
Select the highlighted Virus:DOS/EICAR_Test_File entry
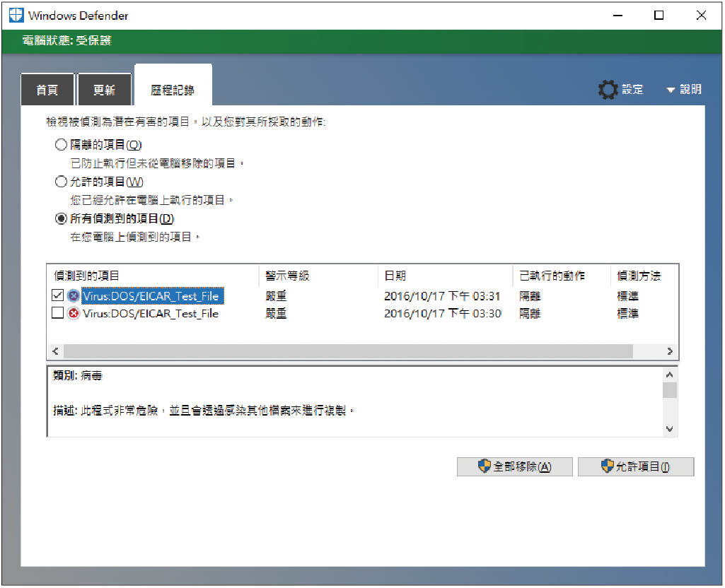coord(153,295)
